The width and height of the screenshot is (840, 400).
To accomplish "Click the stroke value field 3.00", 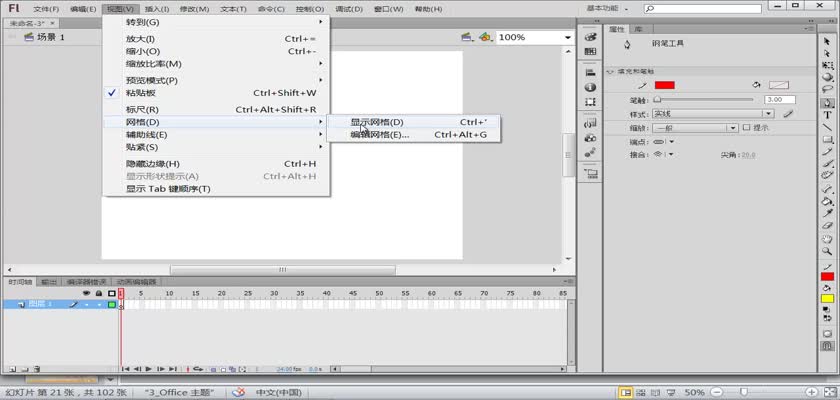I will (780, 100).
